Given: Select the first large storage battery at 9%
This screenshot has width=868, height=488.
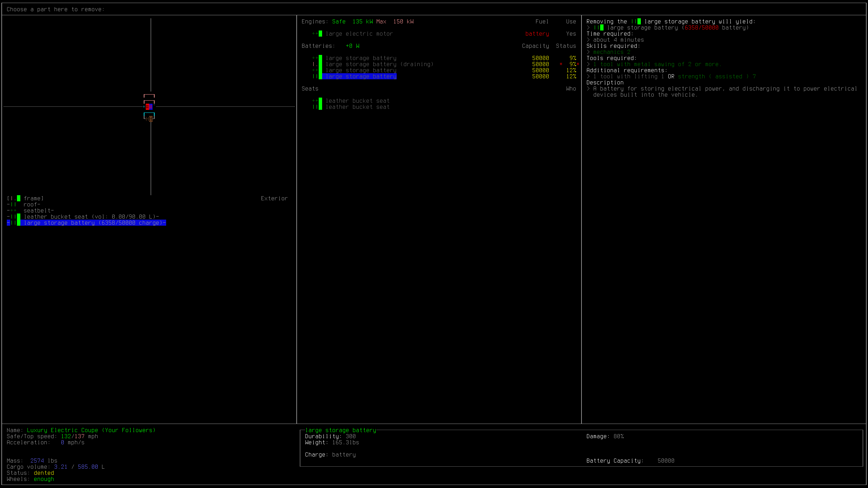Looking at the screenshot, I should (x=361, y=58).
